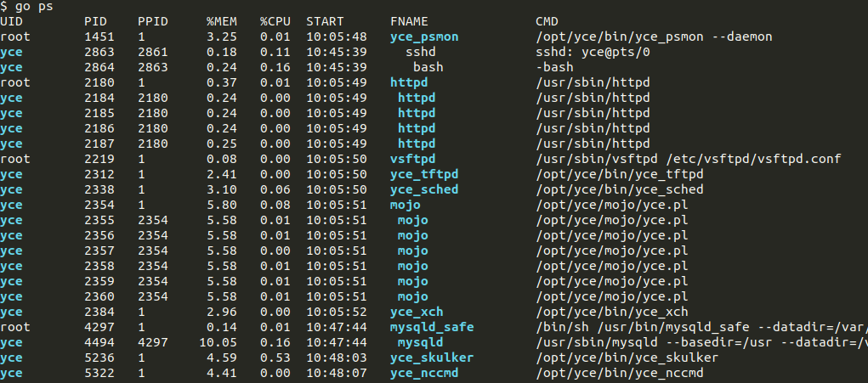The image size is (868, 383).
Task: Click the START column header
Action: click(x=326, y=21)
